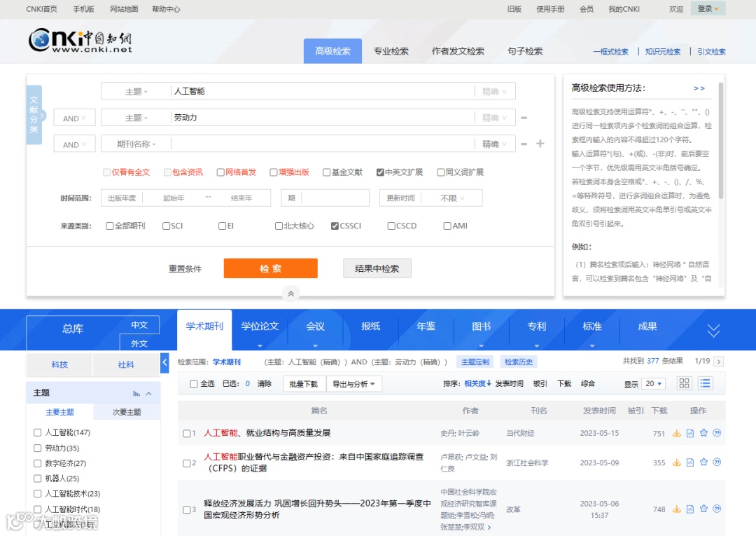
Task: Check the SCI source checkbox
Action: tap(167, 226)
